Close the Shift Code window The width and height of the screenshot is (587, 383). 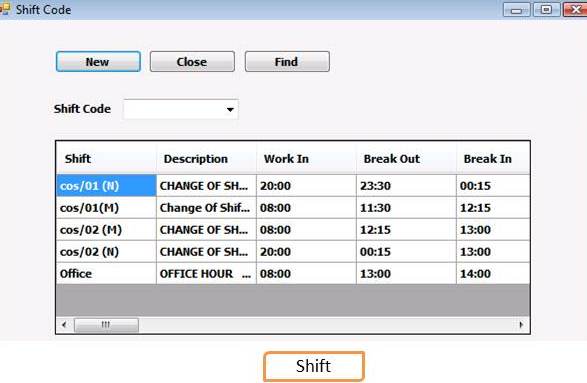point(576,9)
